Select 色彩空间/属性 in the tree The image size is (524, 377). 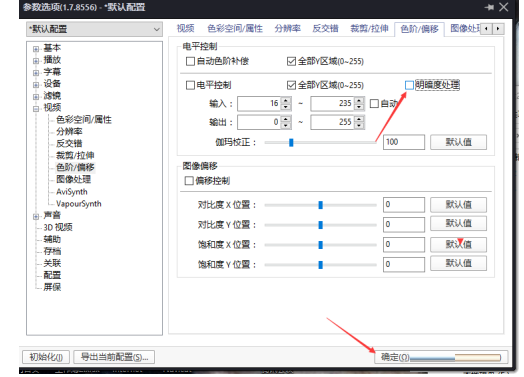(x=84, y=120)
